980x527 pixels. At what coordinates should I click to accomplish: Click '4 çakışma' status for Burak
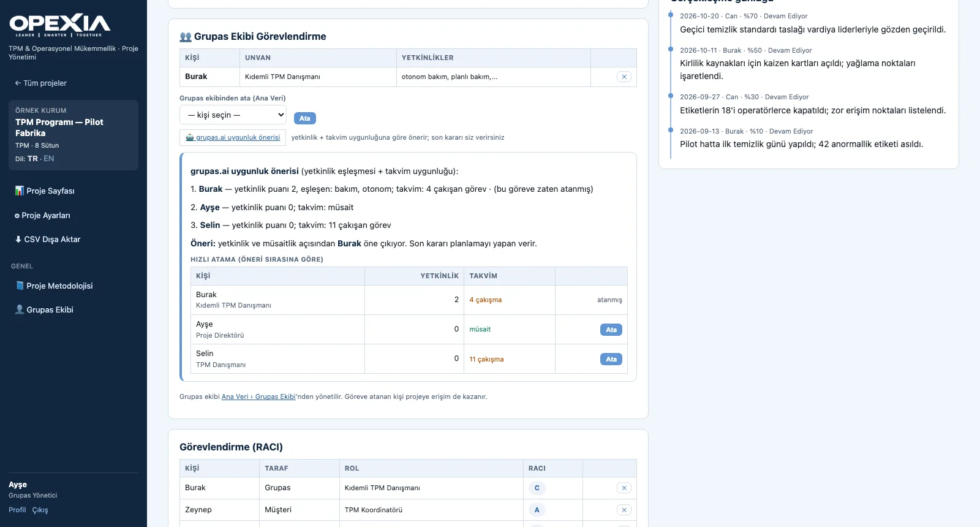(486, 300)
